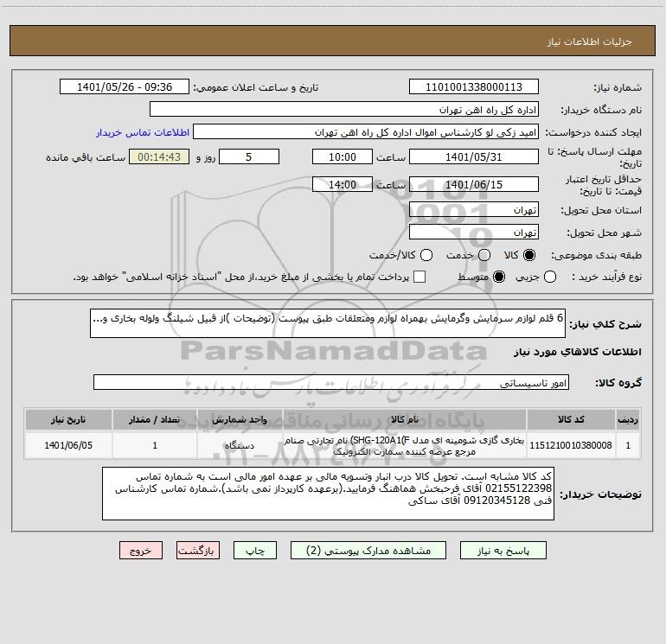Screen dimensions: 666x644
Task: Toggle the اسناد خزانه اسلامی payment checkbox
Action: pos(419,277)
